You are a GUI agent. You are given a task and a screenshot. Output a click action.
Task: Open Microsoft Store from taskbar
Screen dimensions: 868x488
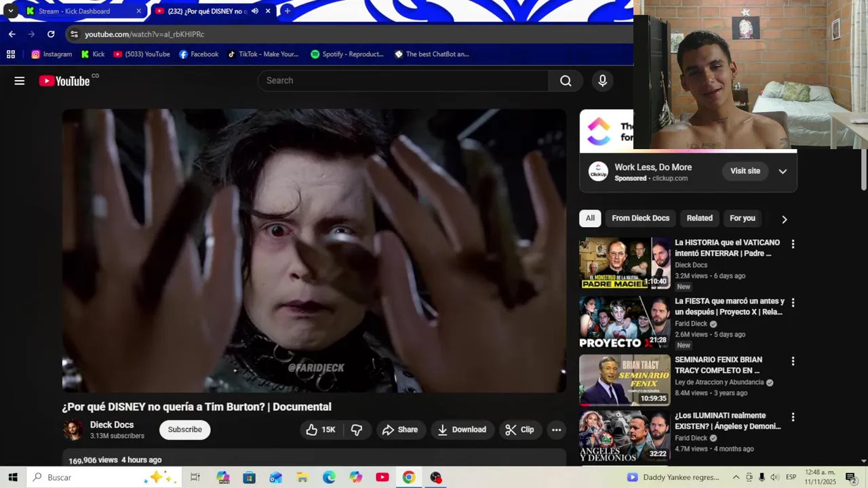[x=250, y=477]
